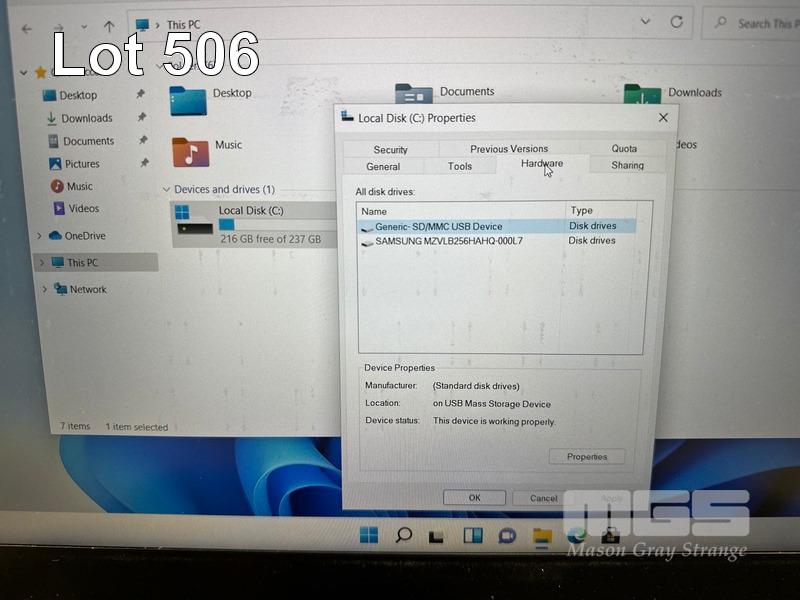Switch to the Security tab
This screenshot has width=800, height=600.
[x=390, y=149]
